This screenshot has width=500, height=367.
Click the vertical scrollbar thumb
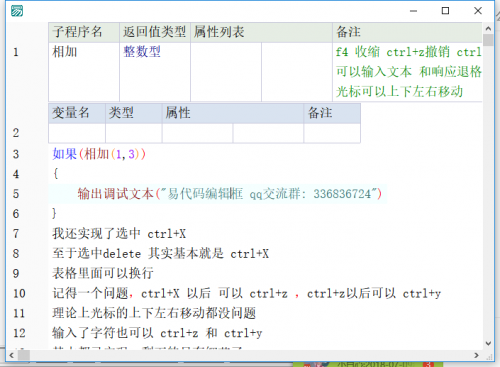click(x=488, y=40)
